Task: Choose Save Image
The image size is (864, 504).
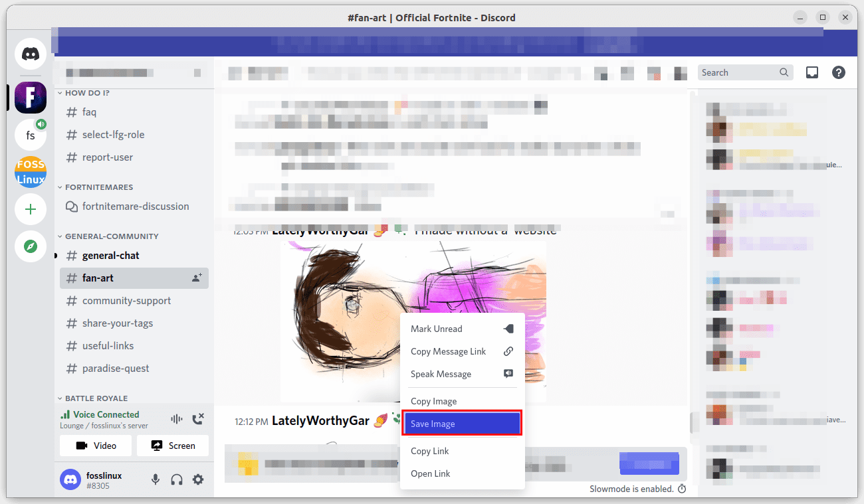Action: coord(462,424)
